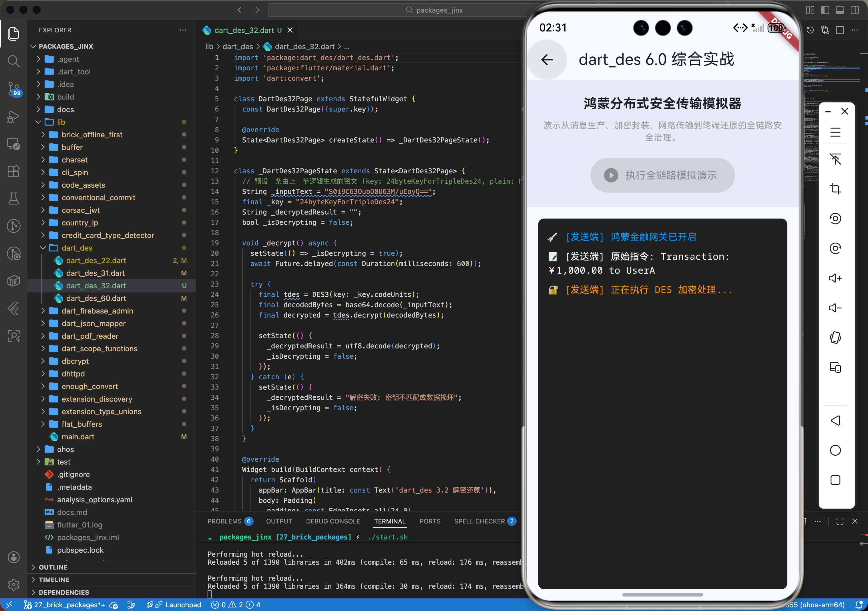Click emulator volume up icon

coord(835,278)
